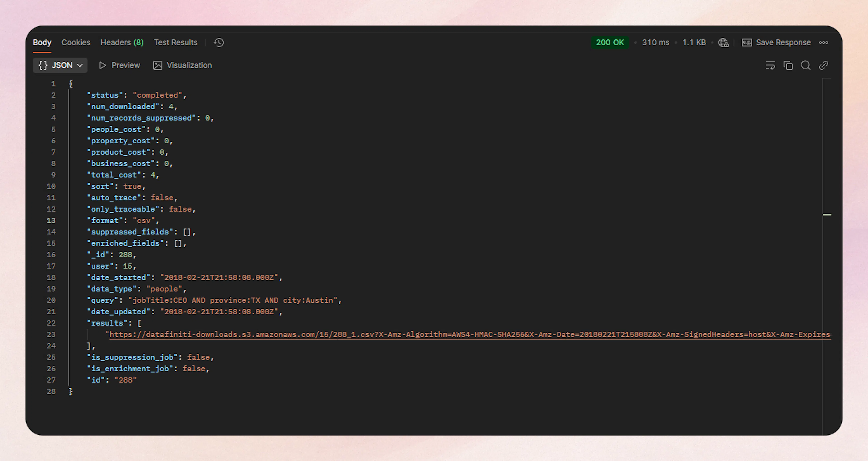
Task: Click the 1.1 KB response size label
Action: pos(694,42)
